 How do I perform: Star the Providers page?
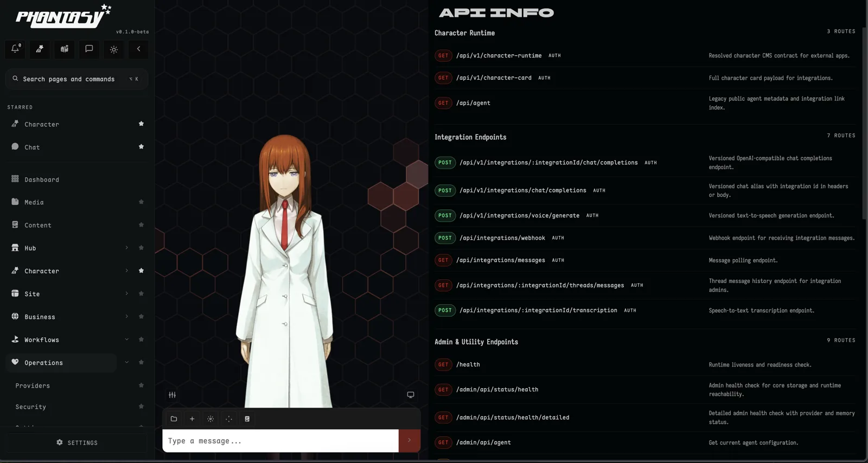[x=141, y=385]
